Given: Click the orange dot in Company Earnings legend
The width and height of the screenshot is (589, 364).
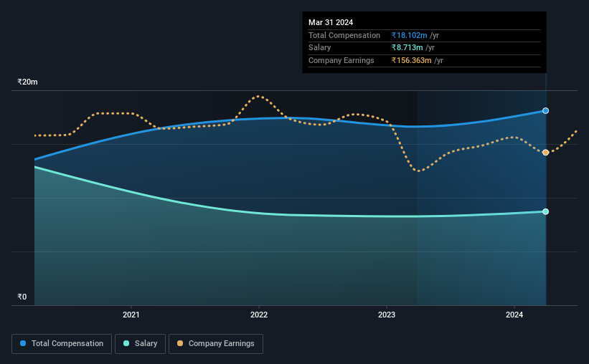Looking at the screenshot, I should tap(180, 343).
